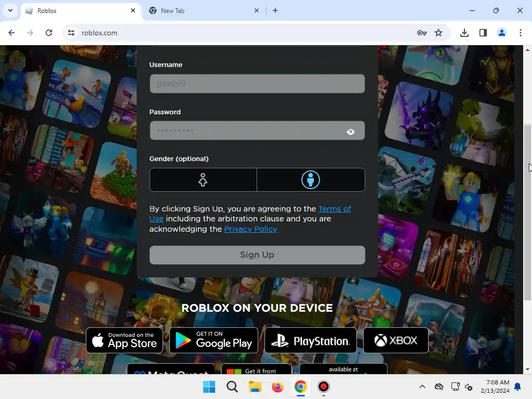This screenshot has height=399, width=532.
Task: Open Windows Start menu
Action: click(x=209, y=387)
